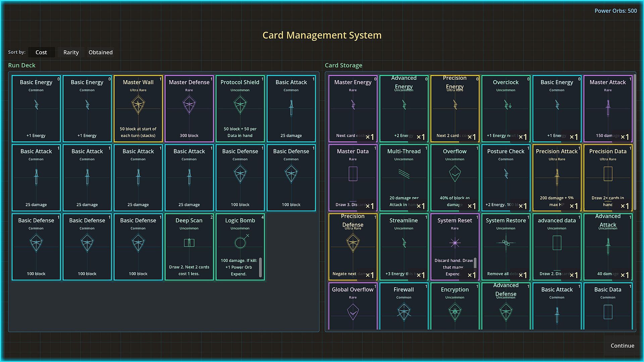Viewport: 644px width, 362px height.
Task: Select the Master Energy storage card
Action: pyautogui.click(x=353, y=108)
